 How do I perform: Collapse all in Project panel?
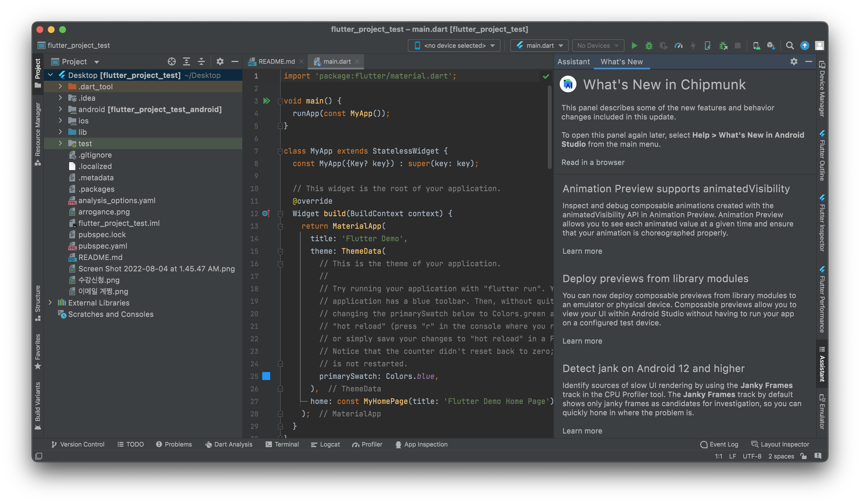201,61
